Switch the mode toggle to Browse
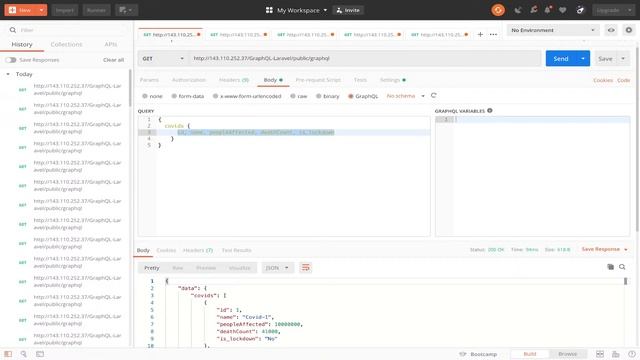The image size is (640, 360). (567, 354)
